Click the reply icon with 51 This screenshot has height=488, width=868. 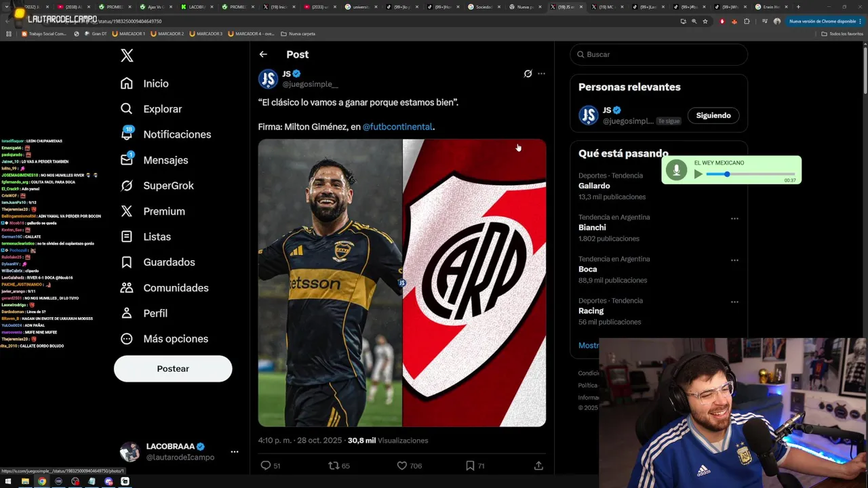(x=266, y=466)
